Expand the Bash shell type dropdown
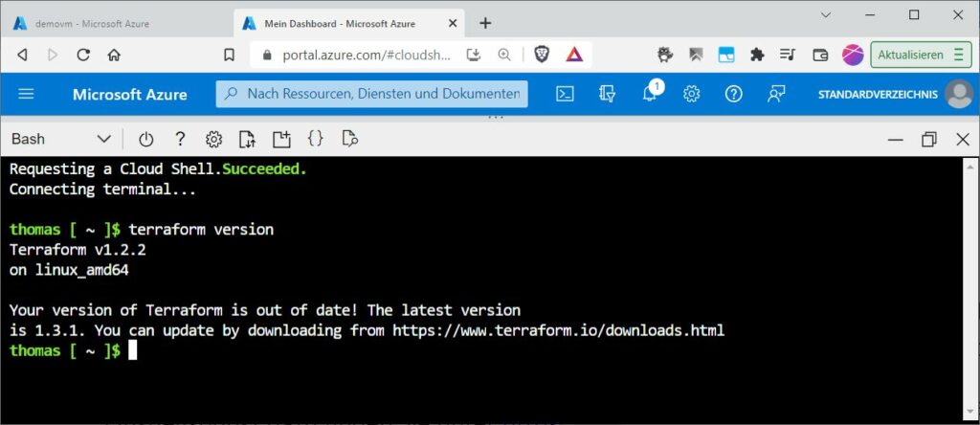980x425 pixels. point(60,139)
